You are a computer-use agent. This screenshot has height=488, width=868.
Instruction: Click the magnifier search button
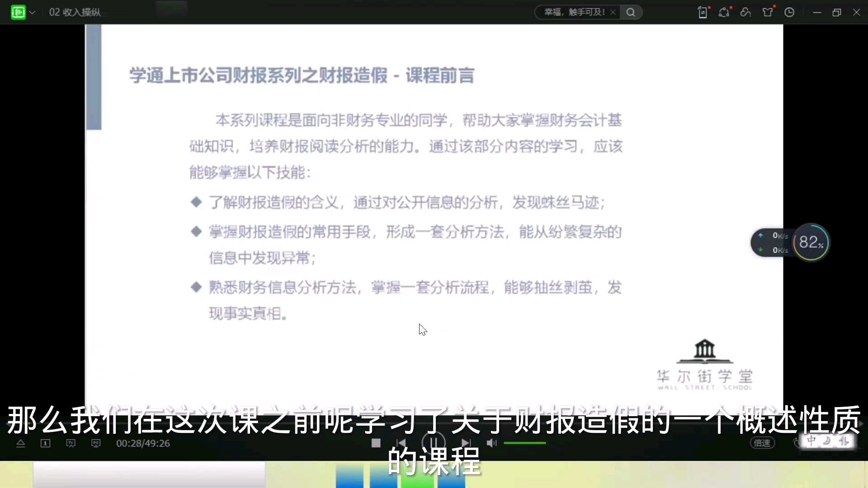(631, 12)
